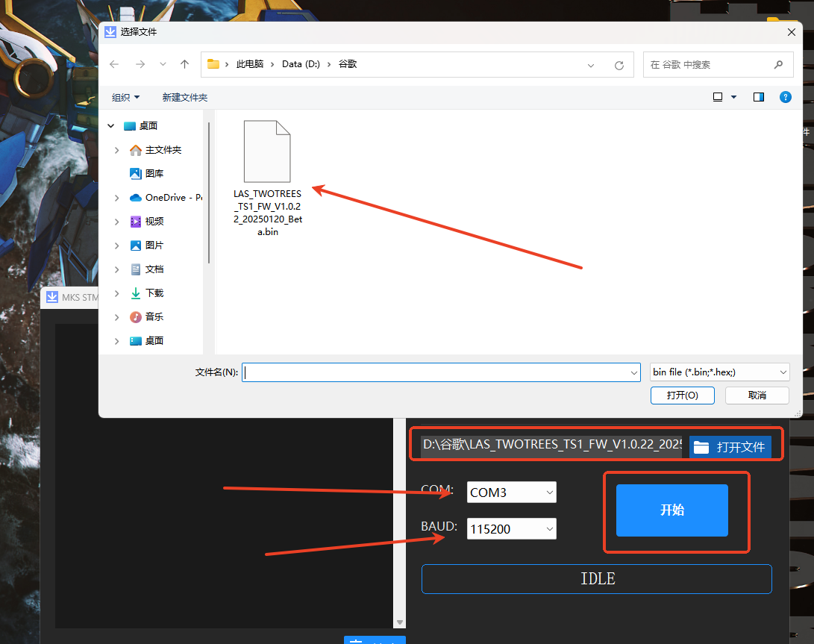Screen dimensions: 814x644
Task: Open the 组织 menu
Action: pos(125,98)
